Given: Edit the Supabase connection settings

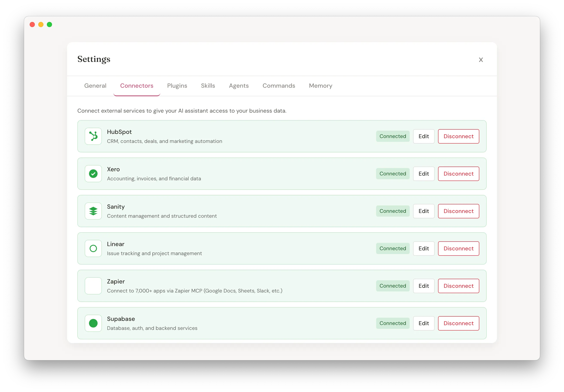Looking at the screenshot, I should (x=423, y=323).
